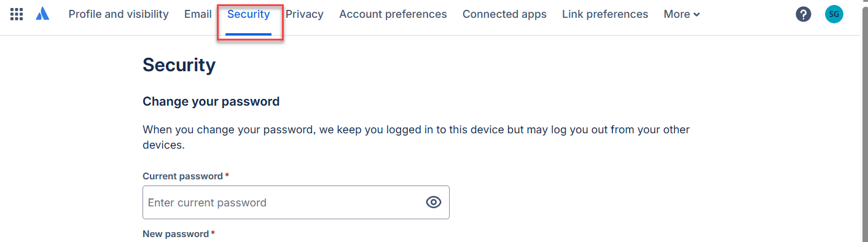Switch to the Email tab
The height and width of the screenshot is (242, 868).
(198, 14)
